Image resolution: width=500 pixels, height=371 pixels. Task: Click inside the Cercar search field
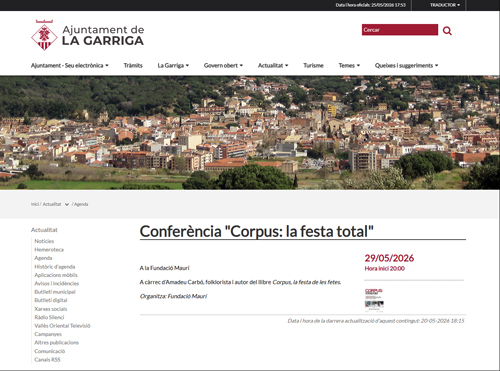[400, 30]
